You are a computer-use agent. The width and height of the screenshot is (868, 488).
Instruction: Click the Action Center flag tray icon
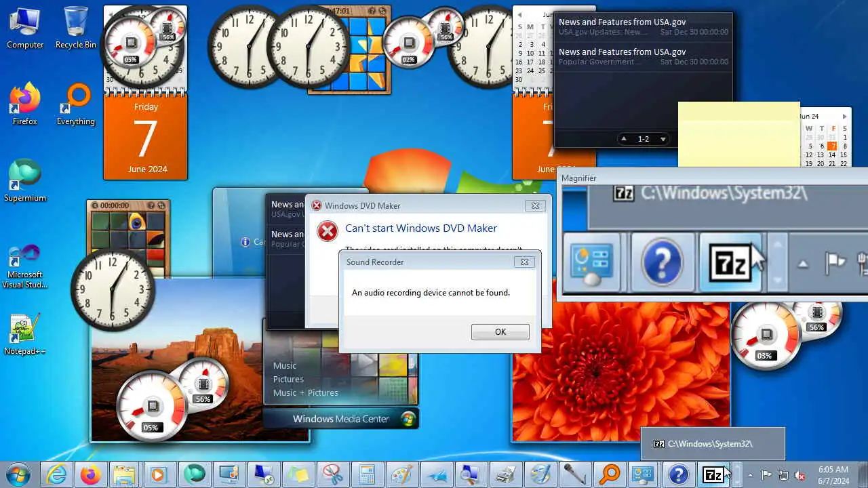coord(766,475)
